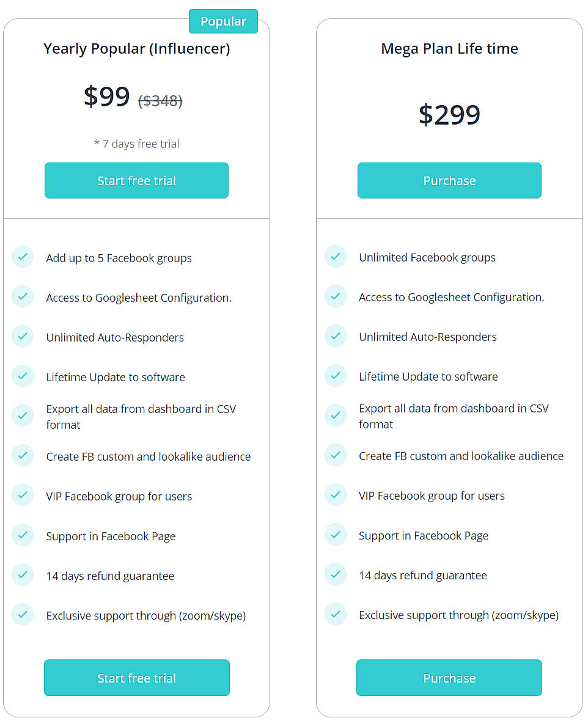
Task: Click the 'Popular' badge label
Action: point(223,21)
